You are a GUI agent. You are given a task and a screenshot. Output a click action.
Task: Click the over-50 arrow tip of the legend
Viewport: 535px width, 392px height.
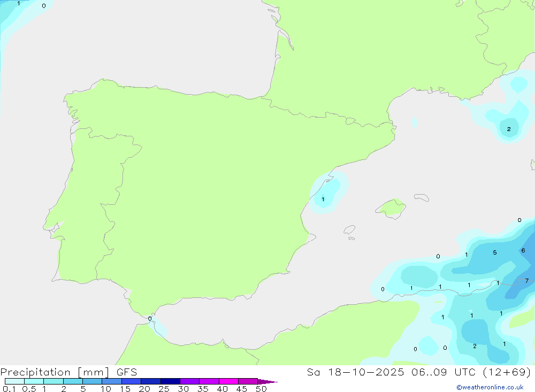click(x=267, y=381)
